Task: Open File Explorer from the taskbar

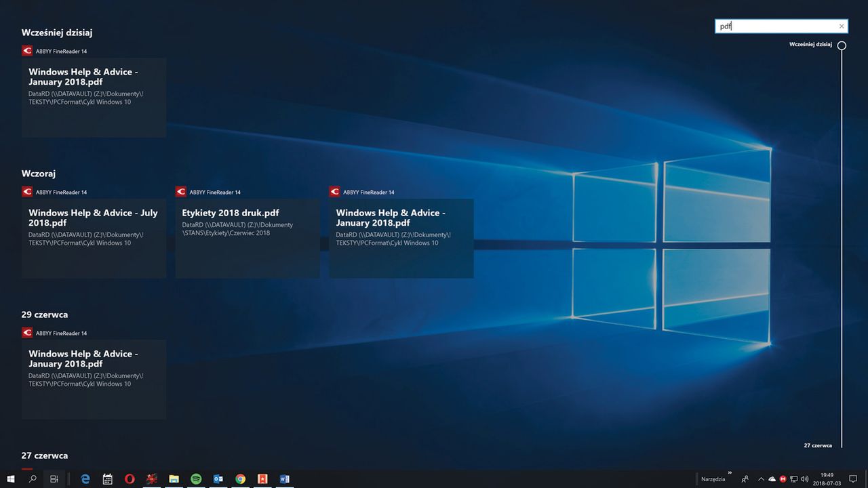Action: coord(174,479)
